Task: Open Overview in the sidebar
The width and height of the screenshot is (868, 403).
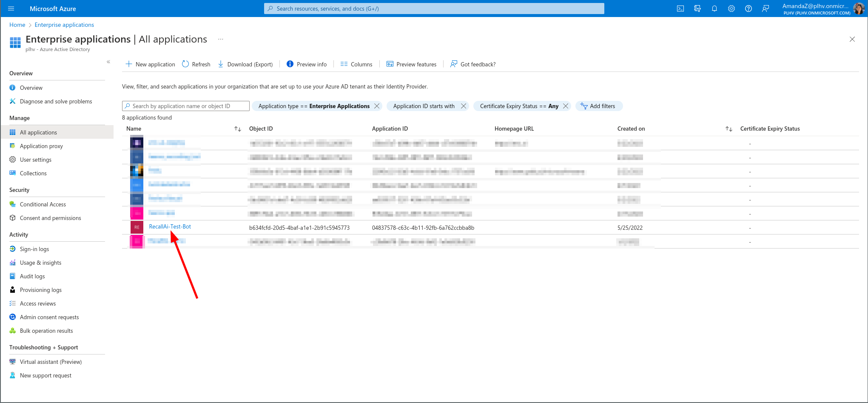Action: click(x=31, y=88)
